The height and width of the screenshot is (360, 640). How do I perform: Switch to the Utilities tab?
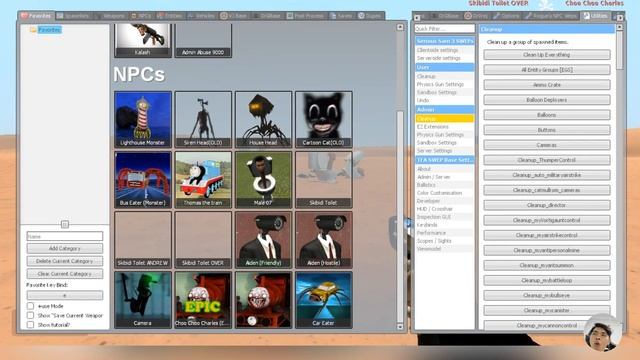pyautogui.click(x=596, y=16)
